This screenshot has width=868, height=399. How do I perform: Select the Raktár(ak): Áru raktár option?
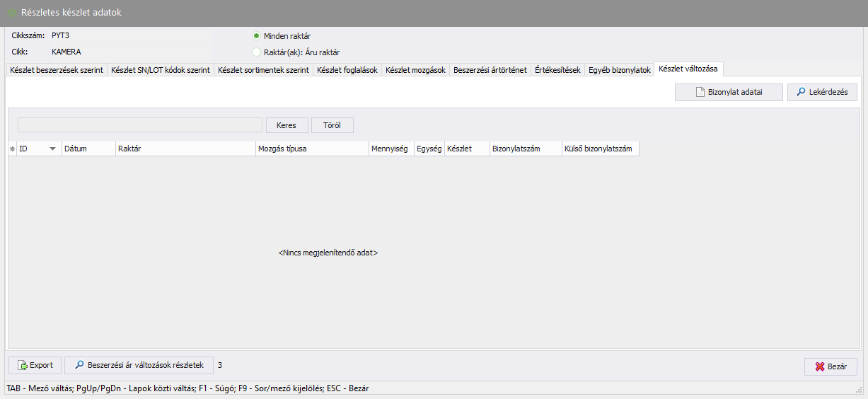256,52
